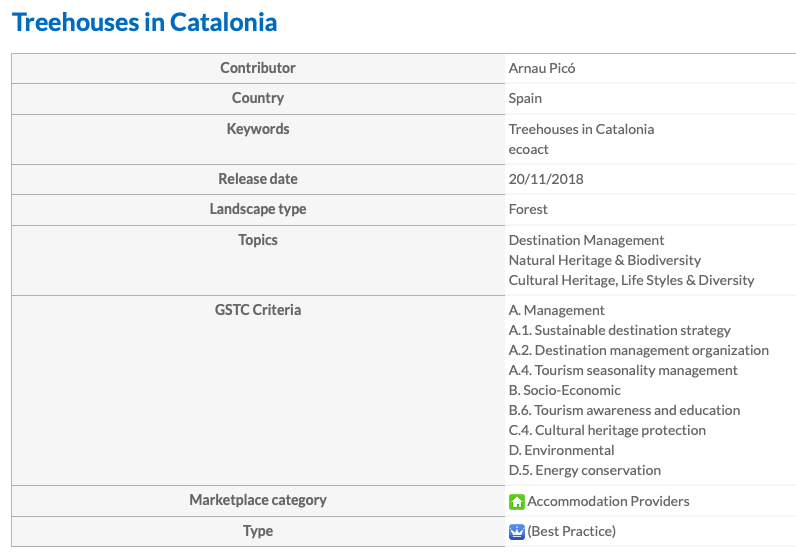
Task: Select C.4. Cultural heritage protection criterion
Action: [607, 430]
